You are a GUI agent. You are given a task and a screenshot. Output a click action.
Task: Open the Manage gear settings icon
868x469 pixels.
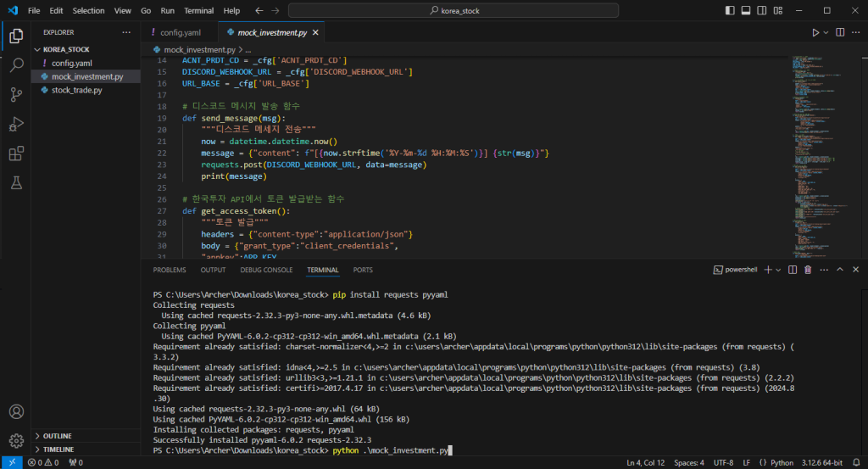click(x=16, y=441)
